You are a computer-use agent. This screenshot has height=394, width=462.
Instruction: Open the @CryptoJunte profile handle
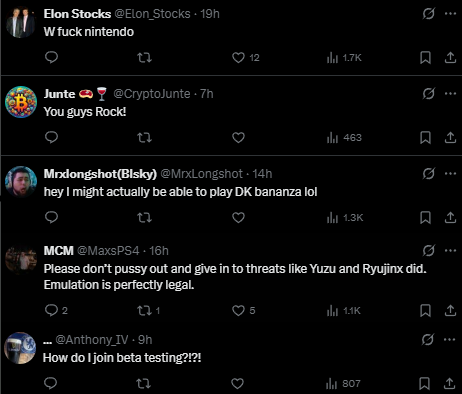tap(152, 94)
